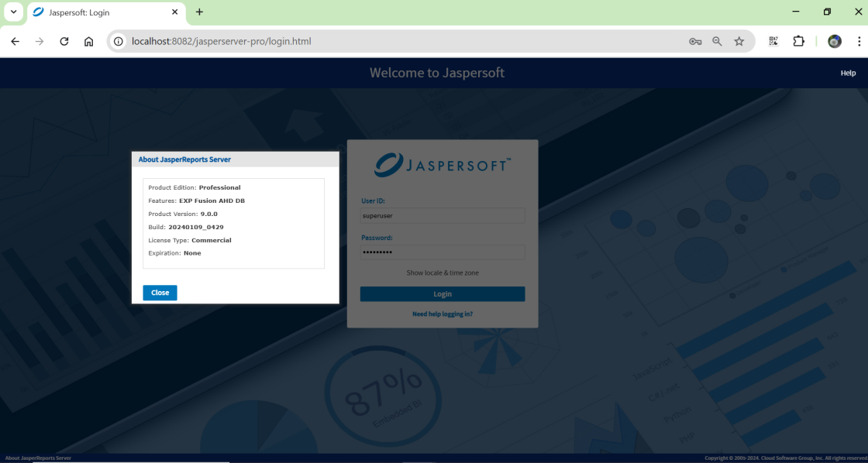Click the browser back arrow
This screenshot has width=868, height=463.
pyautogui.click(x=15, y=42)
